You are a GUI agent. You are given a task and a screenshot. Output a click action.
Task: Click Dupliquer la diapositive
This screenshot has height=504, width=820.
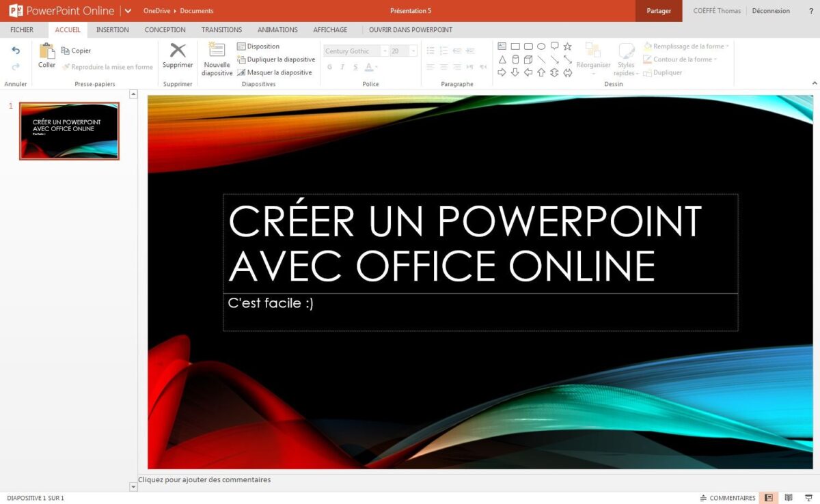[276, 59]
